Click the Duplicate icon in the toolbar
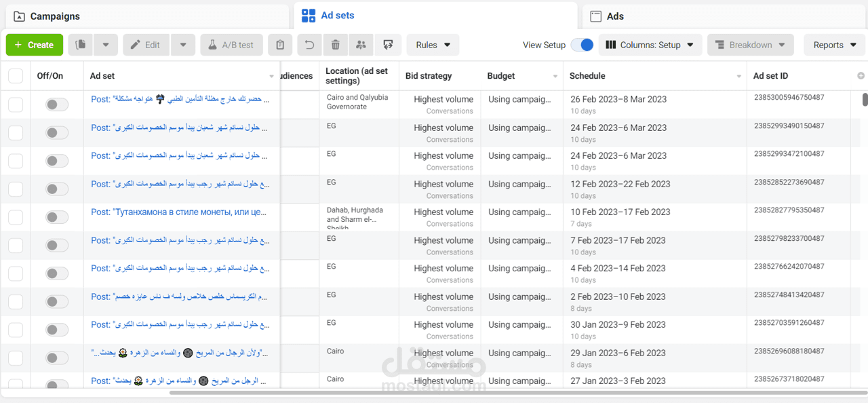The height and width of the screenshot is (403, 868). 81,45
